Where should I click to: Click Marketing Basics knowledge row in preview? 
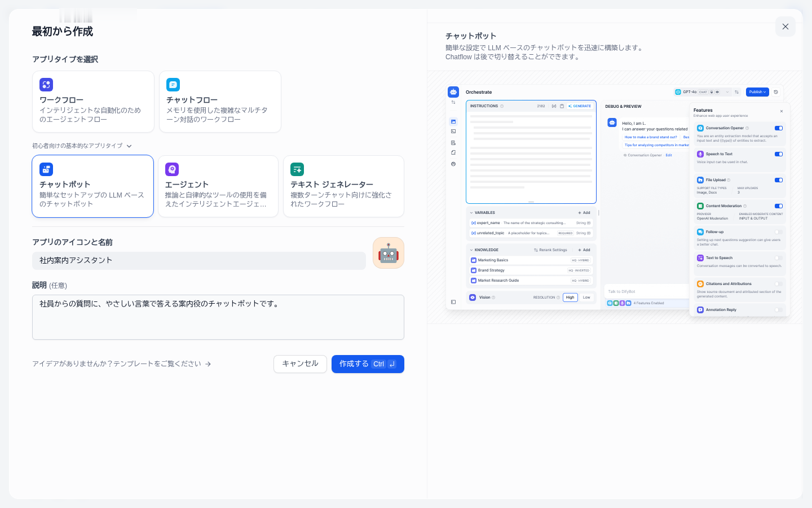click(x=531, y=260)
